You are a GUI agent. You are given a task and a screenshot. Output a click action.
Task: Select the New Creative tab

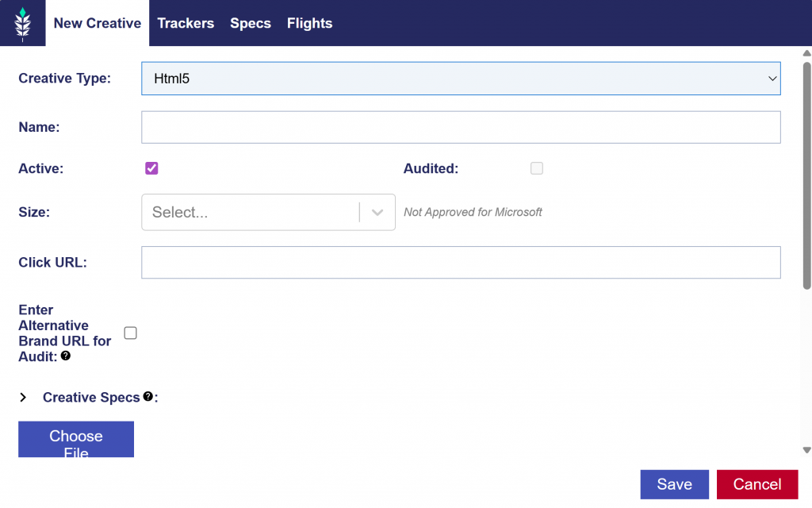[98, 23]
